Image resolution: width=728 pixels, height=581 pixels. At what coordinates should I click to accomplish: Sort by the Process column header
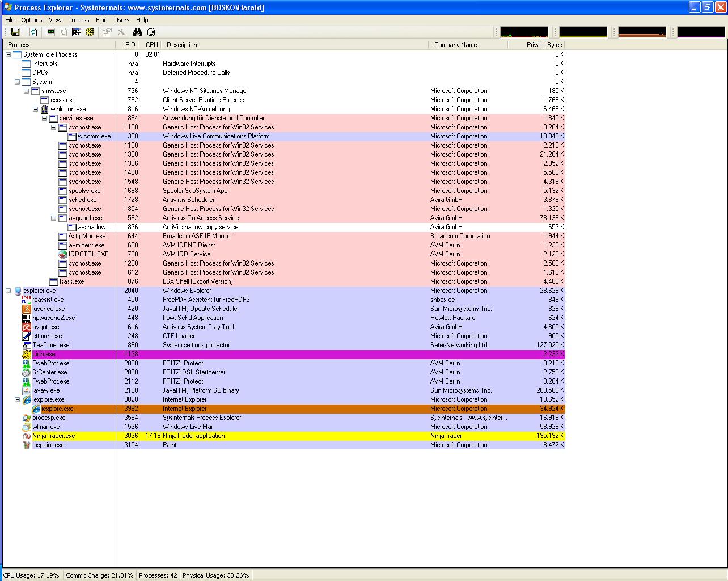point(60,45)
